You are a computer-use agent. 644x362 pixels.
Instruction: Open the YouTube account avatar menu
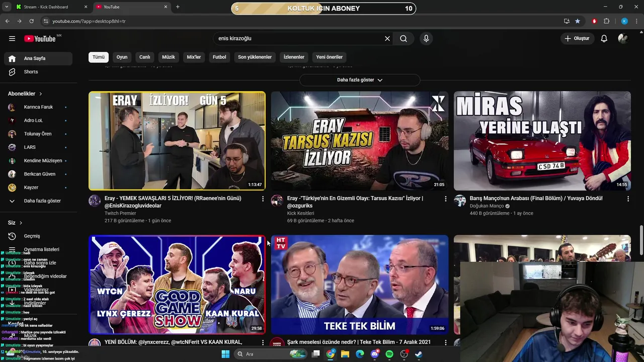pyautogui.click(x=623, y=39)
